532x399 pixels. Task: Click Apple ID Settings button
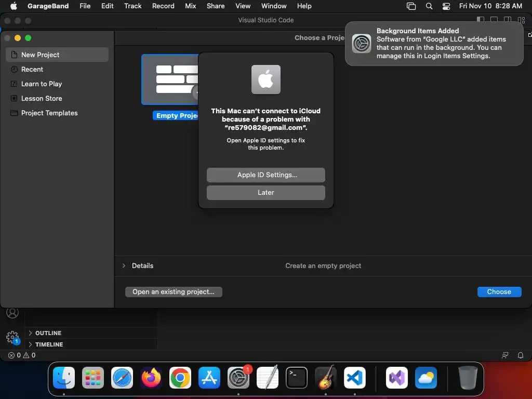click(x=265, y=175)
